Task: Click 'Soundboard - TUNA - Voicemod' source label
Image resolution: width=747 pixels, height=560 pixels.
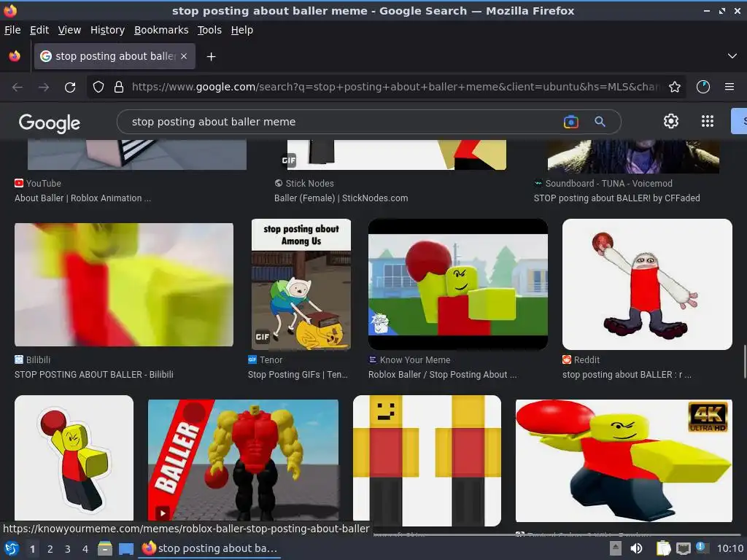Action: [609, 183]
